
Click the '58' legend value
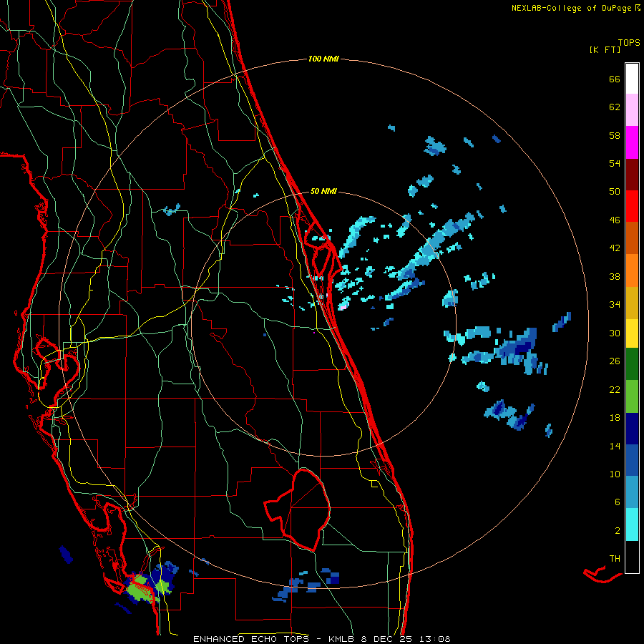pyautogui.click(x=615, y=135)
